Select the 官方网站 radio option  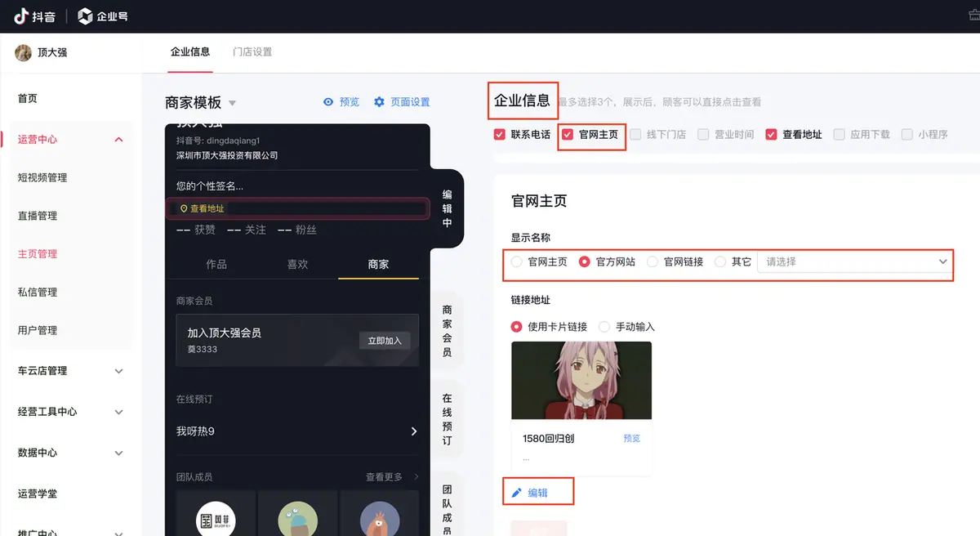585,262
